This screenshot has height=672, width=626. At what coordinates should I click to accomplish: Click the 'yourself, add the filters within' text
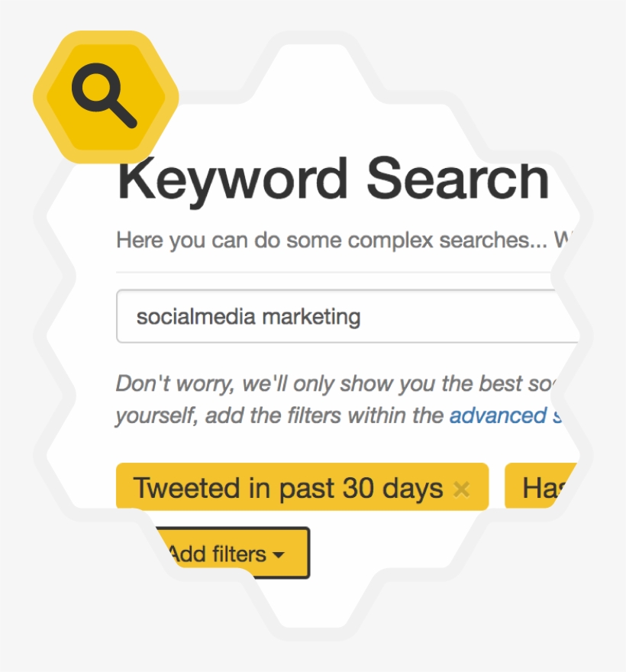(279, 415)
